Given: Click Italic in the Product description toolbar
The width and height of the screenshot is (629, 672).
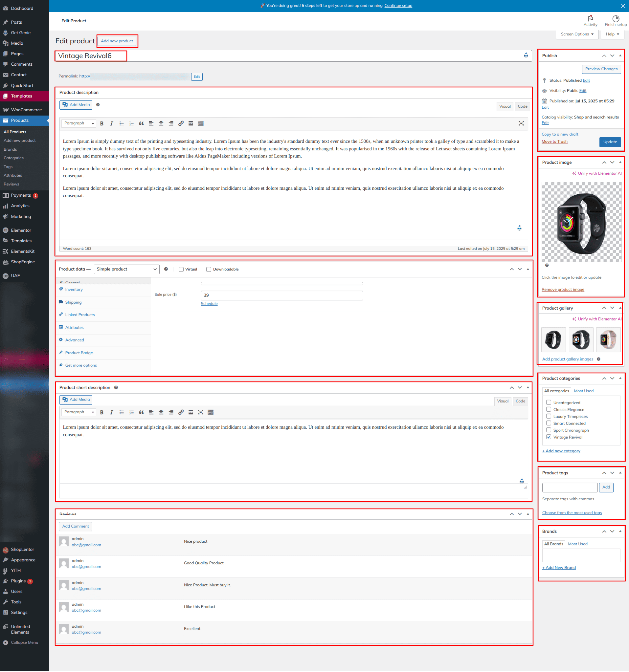Looking at the screenshot, I should pyautogui.click(x=112, y=124).
